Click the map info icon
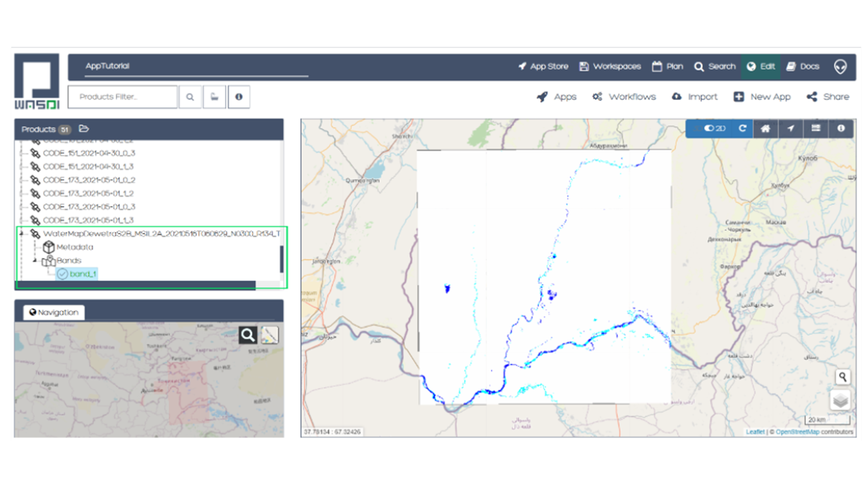Screen dimensions: 868x488 (x=841, y=129)
